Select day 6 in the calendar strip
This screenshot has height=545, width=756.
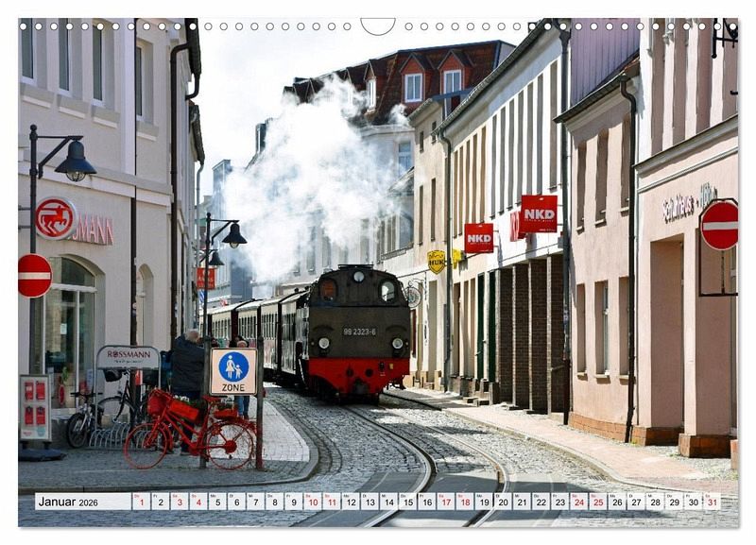pyautogui.click(x=237, y=502)
